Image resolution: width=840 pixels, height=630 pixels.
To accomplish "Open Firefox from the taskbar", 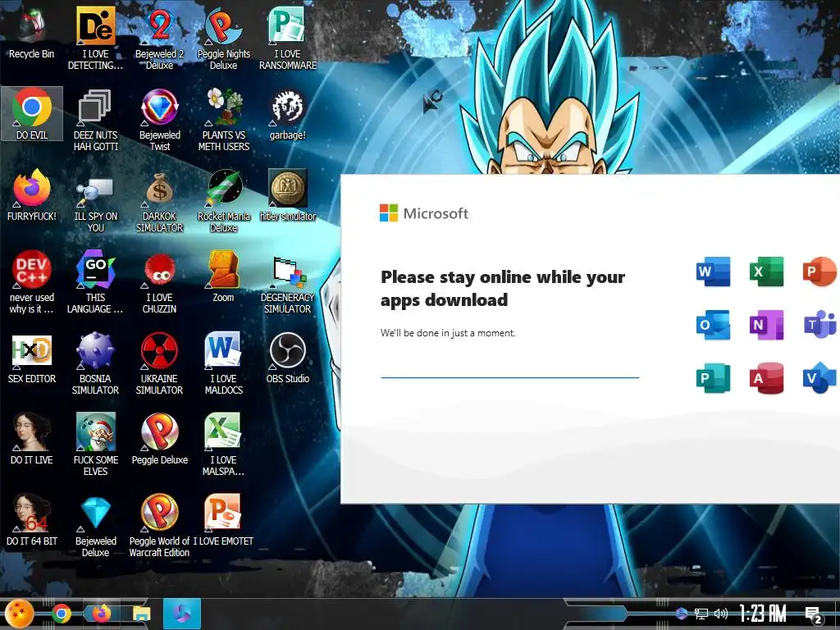I will (101, 614).
